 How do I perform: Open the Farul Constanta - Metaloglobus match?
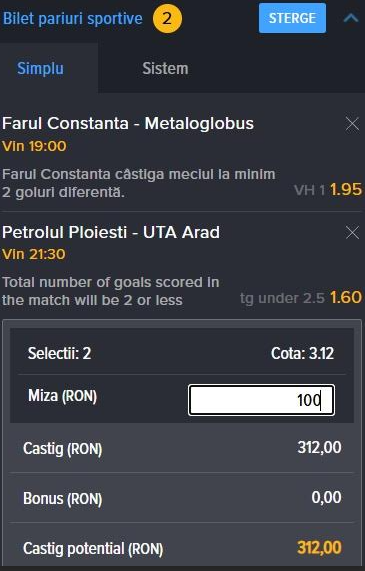click(128, 123)
